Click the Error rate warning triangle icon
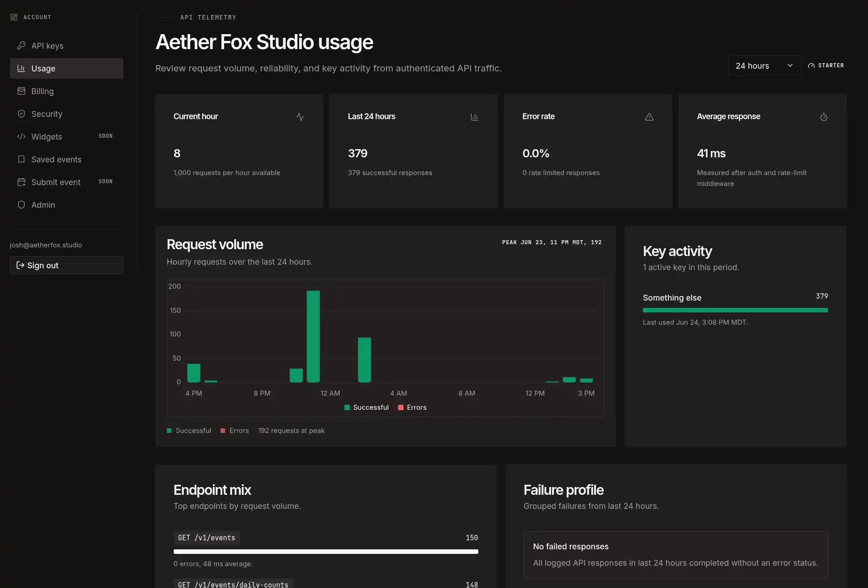The width and height of the screenshot is (868, 588). coord(649,117)
